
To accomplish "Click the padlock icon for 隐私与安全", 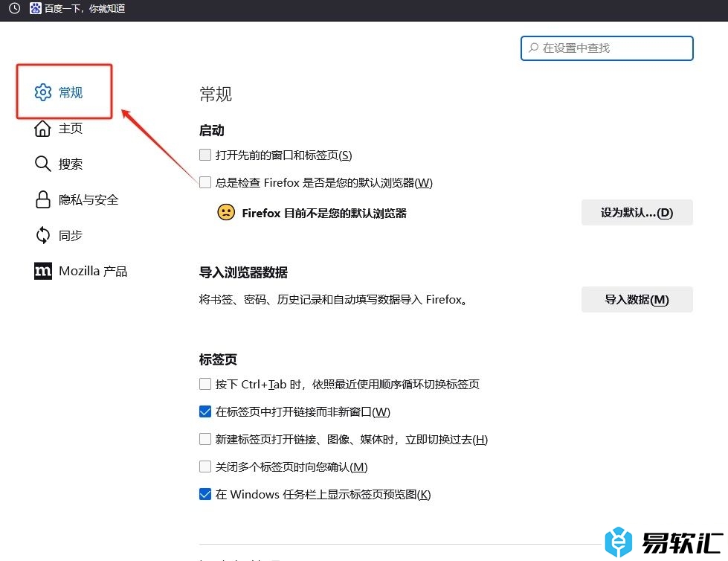I will point(42,199).
